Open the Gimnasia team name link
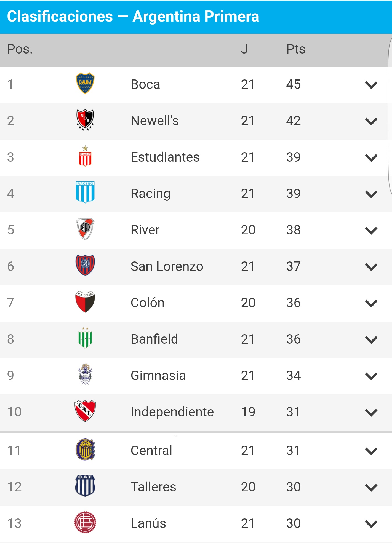Image resolution: width=392 pixels, height=543 pixels. [158, 376]
